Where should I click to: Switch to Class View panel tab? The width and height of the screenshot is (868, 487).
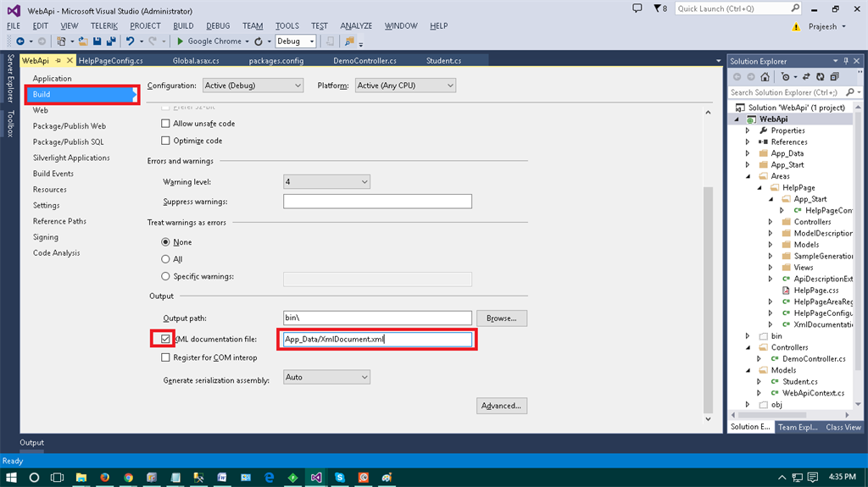(x=843, y=427)
